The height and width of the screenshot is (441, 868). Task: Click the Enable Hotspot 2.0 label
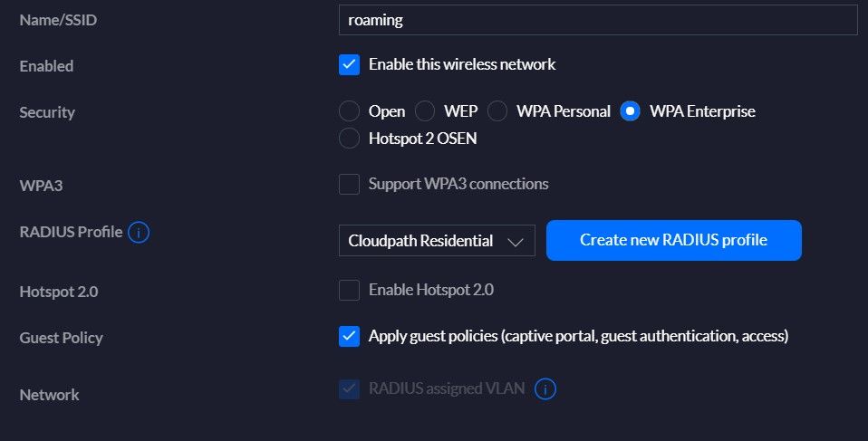point(430,291)
